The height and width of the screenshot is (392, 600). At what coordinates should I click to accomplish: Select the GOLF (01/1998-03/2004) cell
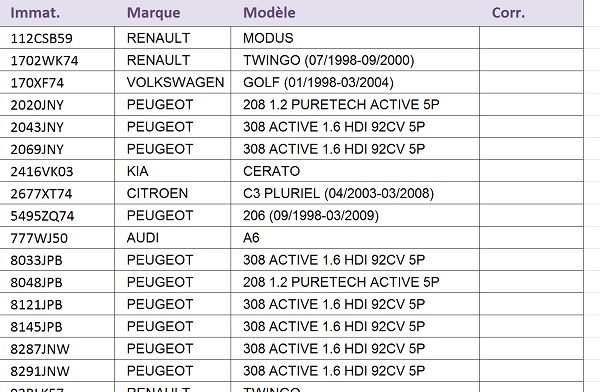355,82
